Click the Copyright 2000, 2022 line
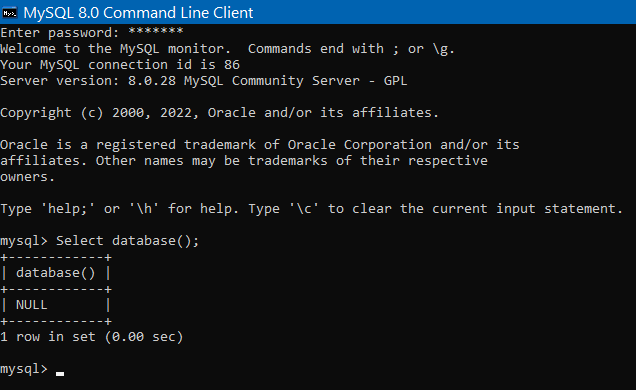Image resolution: width=636 pixels, height=390 pixels. coord(219,113)
